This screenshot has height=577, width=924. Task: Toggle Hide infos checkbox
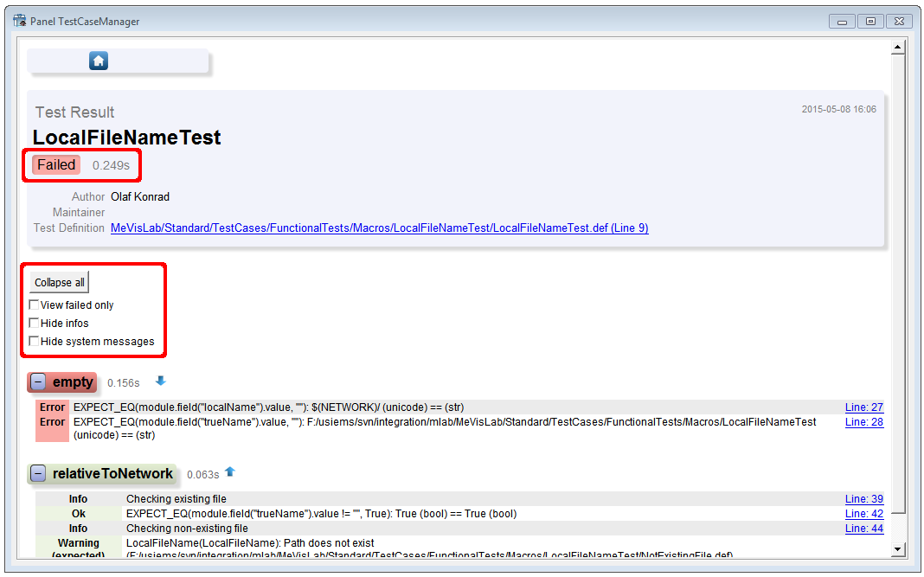point(34,324)
